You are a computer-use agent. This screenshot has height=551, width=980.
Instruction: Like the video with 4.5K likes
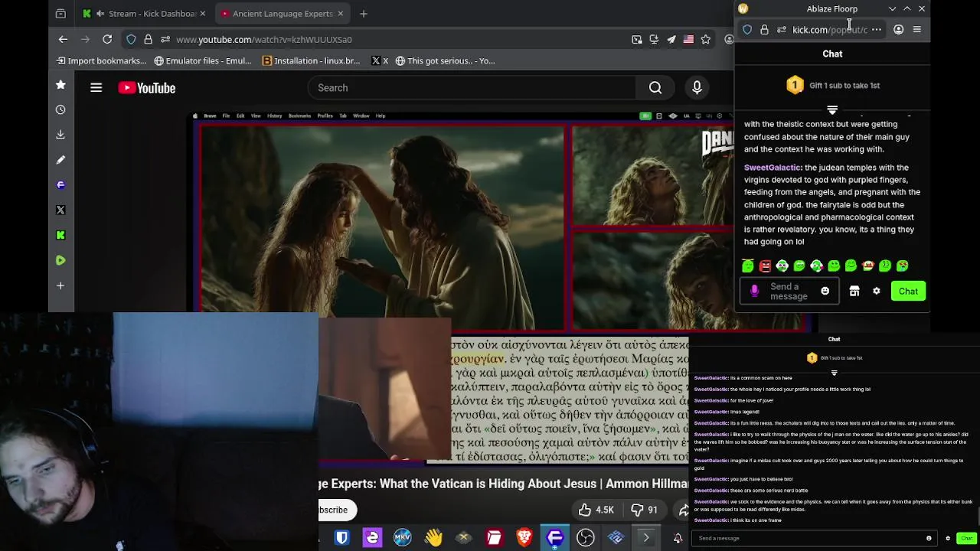pos(596,510)
